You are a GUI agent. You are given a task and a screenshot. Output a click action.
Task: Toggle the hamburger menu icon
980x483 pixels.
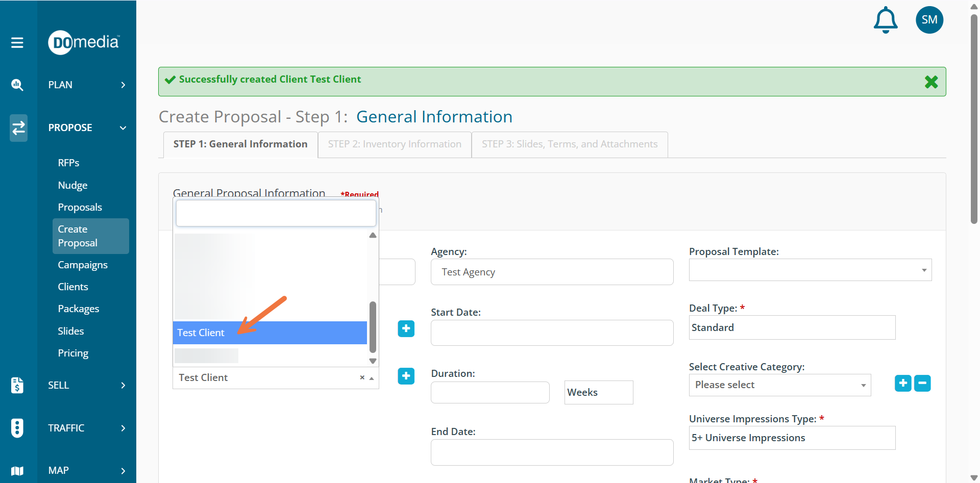point(17,42)
